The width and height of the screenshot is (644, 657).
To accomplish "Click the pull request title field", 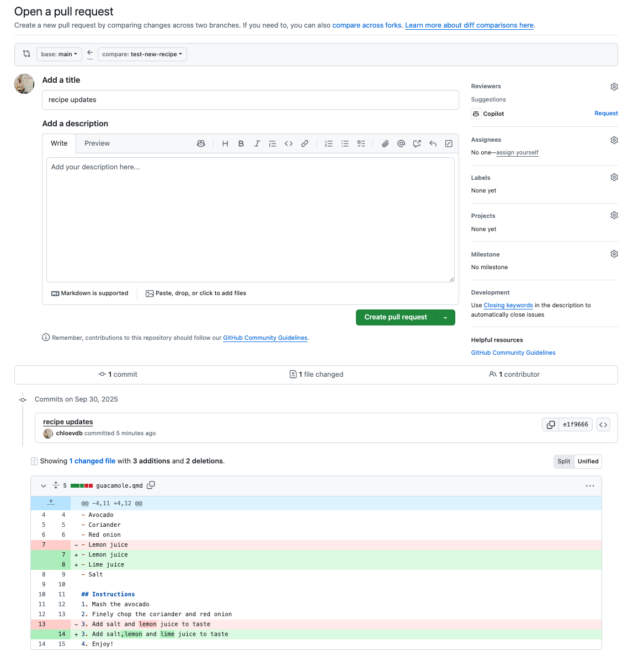I will (x=251, y=100).
